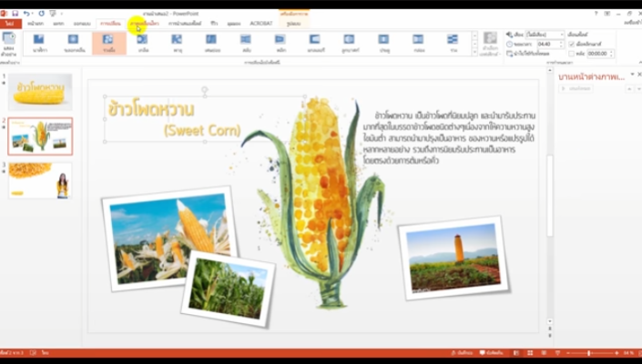This screenshot has height=364, width=642.
Task: Start Slide Show from status bar icon
Action: point(557,353)
